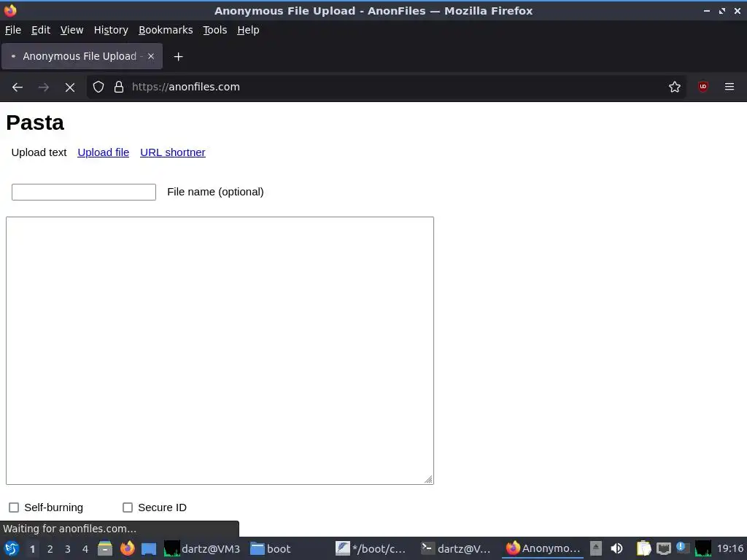Open the Firefox hamburger menu

coord(729,87)
